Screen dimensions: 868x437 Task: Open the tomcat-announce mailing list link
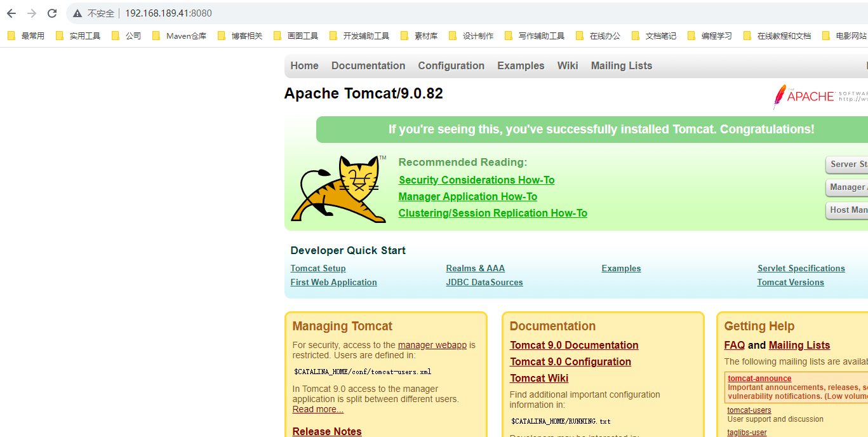click(x=759, y=379)
